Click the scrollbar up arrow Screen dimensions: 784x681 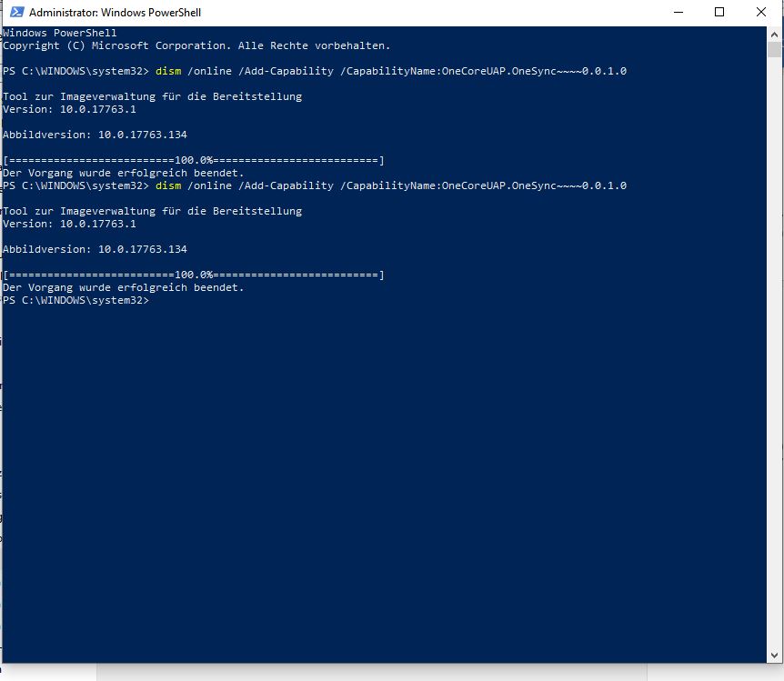pos(774,35)
